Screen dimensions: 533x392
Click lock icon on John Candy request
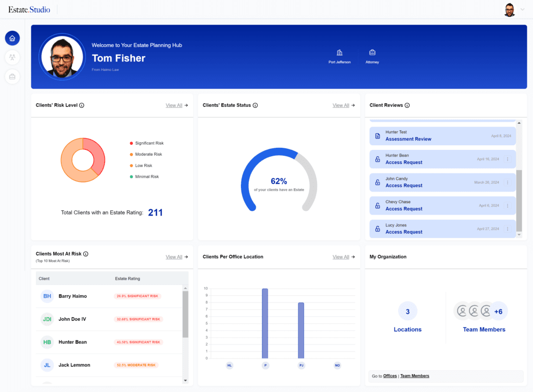point(378,183)
